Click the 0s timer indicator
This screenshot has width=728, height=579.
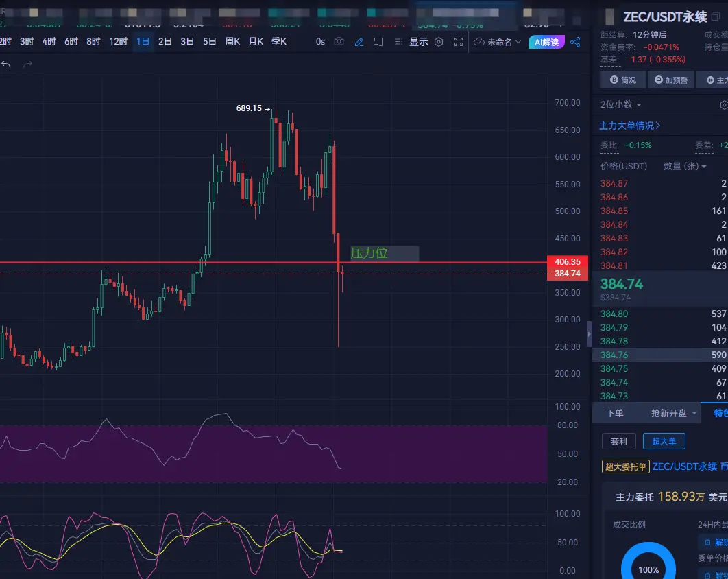click(320, 42)
